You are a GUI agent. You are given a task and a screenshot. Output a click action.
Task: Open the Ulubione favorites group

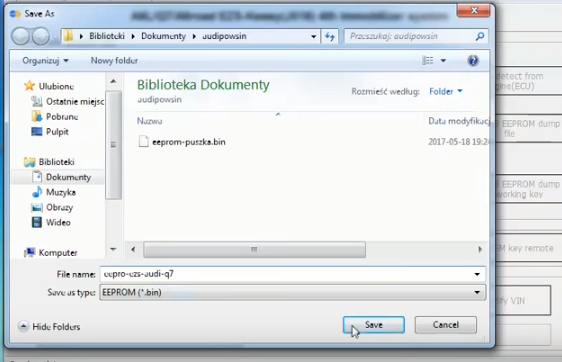(56, 86)
